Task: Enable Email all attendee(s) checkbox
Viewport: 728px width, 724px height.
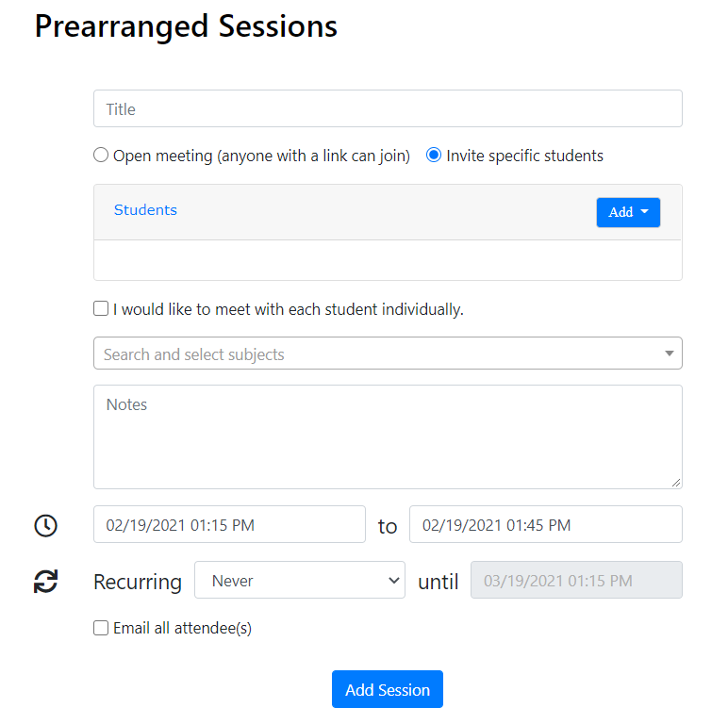Action: (x=101, y=628)
